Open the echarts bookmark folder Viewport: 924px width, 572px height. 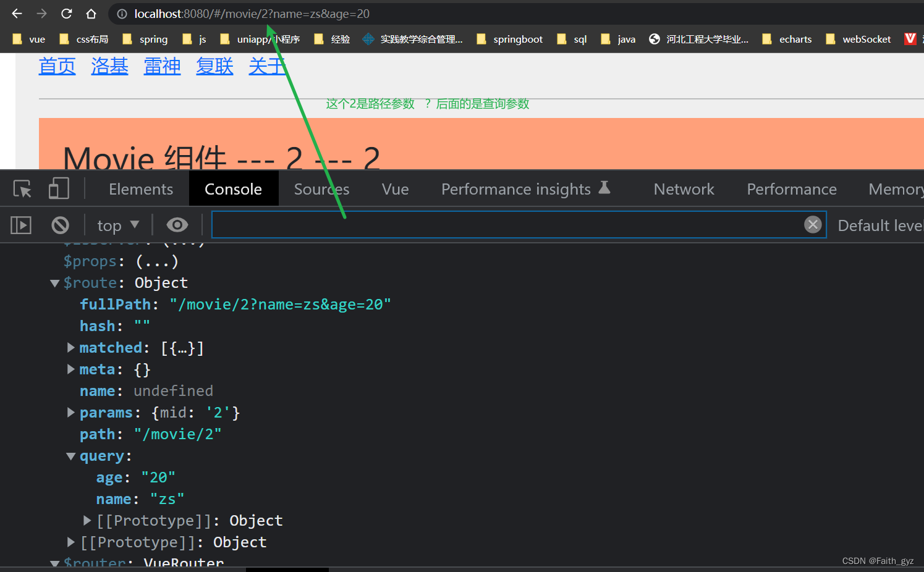[x=787, y=39]
